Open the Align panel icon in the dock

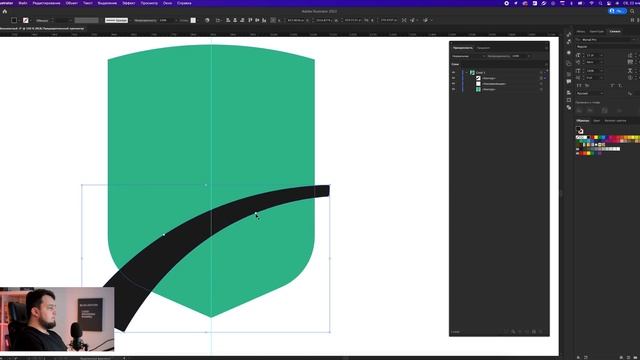coord(569,93)
